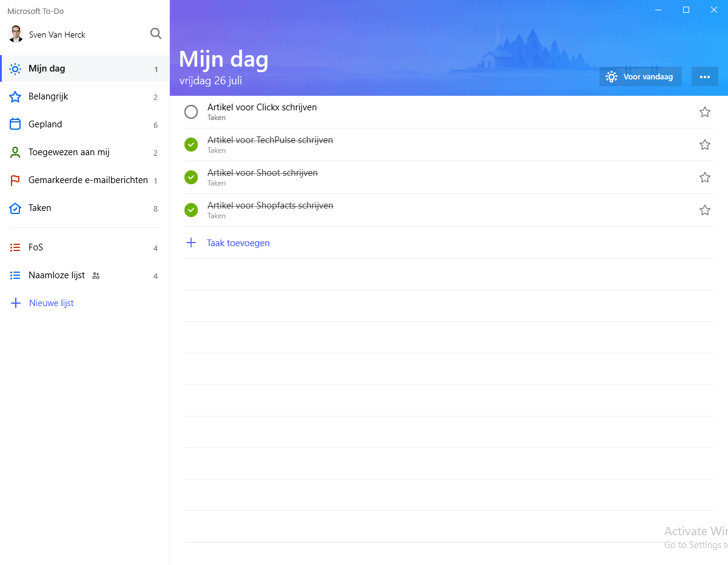Select Mijn dag in the sidebar
728x565 pixels.
pyautogui.click(x=85, y=69)
